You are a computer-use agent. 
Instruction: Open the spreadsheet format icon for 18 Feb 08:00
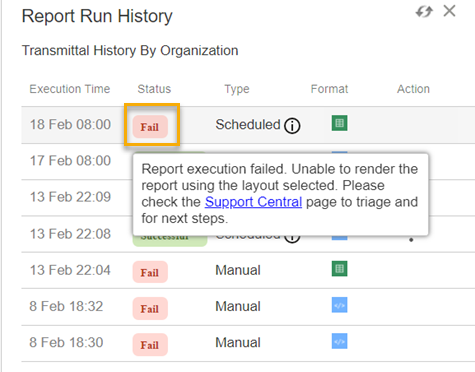(x=339, y=123)
